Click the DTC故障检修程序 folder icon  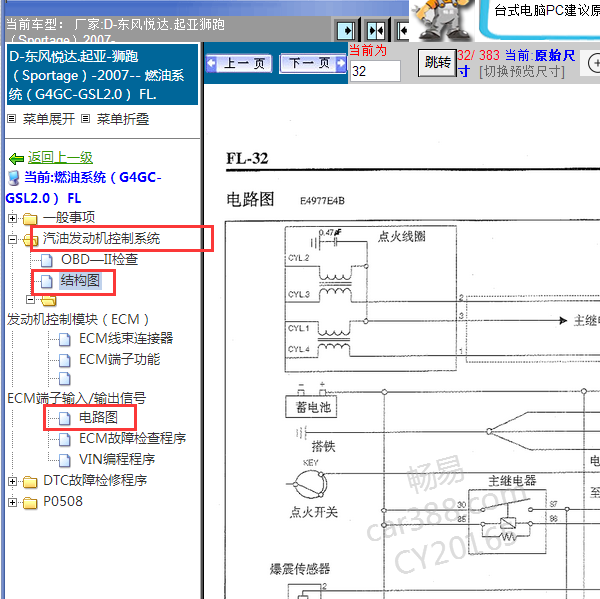click(x=30, y=482)
